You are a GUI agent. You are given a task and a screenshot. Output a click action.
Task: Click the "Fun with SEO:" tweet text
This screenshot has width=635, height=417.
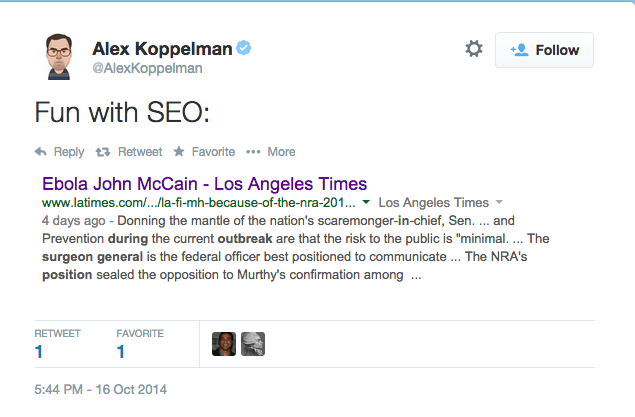[x=121, y=112]
